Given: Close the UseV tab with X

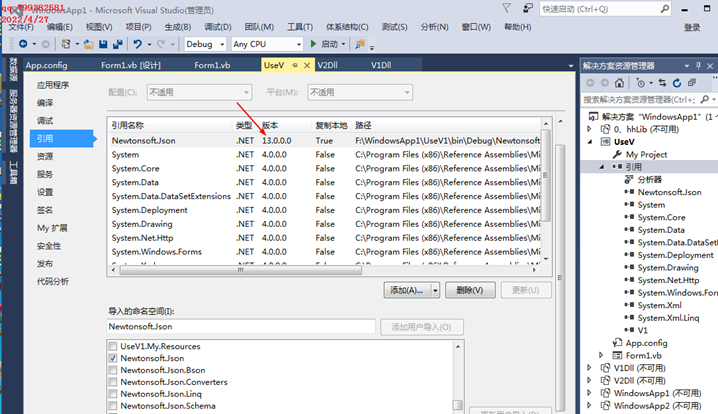Looking at the screenshot, I should point(307,65).
